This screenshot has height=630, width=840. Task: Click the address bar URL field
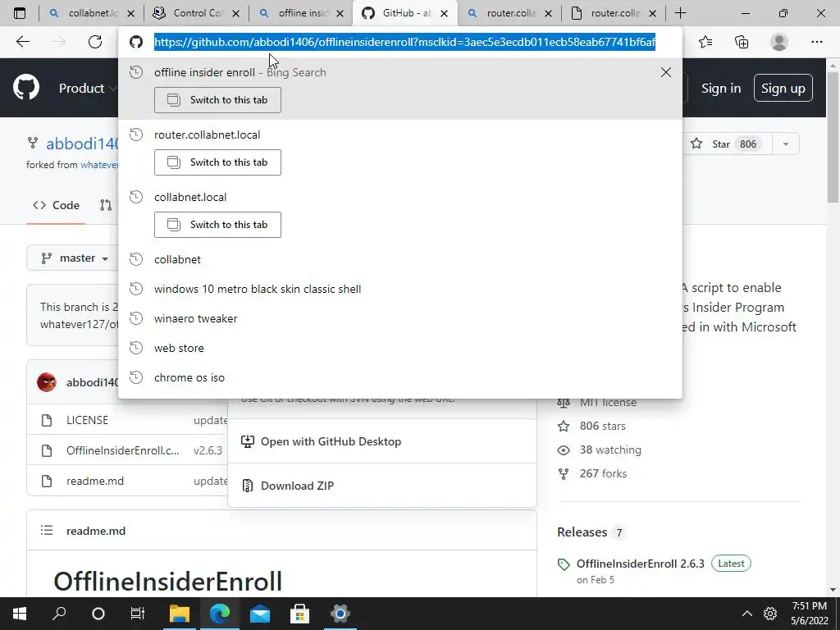(404, 42)
